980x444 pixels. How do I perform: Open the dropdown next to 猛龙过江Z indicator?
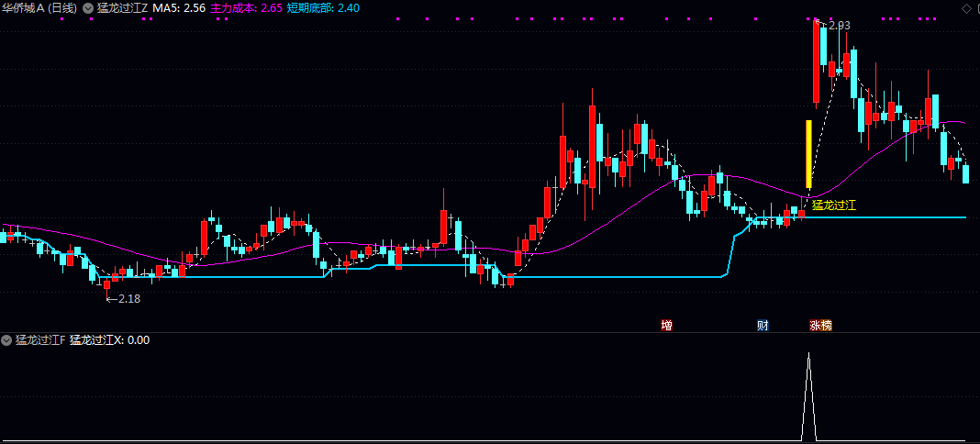click(88, 9)
